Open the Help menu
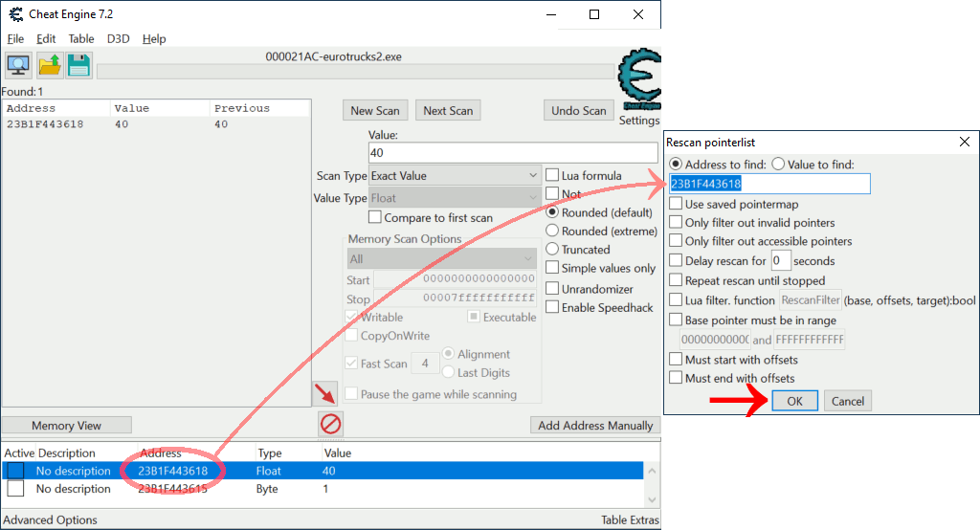Image resolution: width=980 pixels, height=530 pixels. pyautogui.click(x=154, y=39)
